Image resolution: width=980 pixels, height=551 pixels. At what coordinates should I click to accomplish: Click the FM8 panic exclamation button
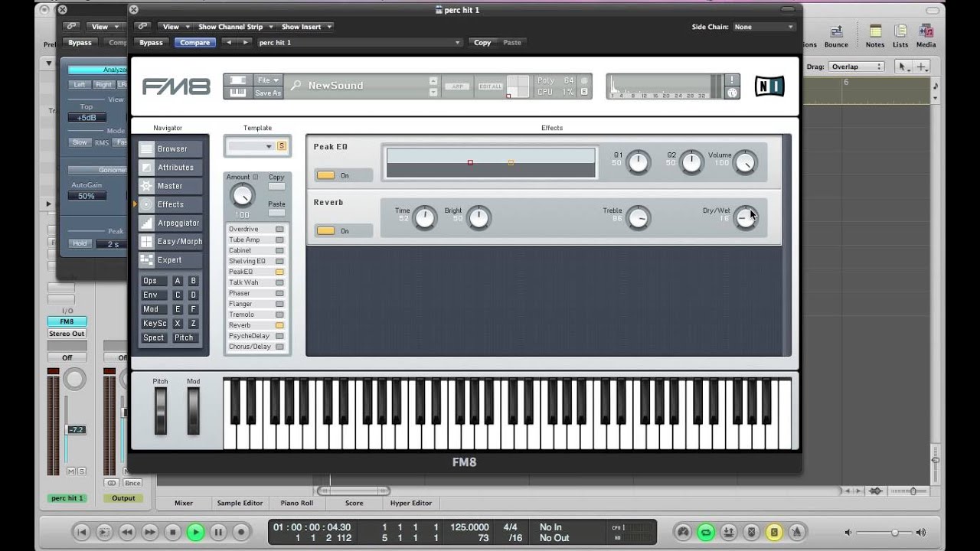[x=732, y=80]
